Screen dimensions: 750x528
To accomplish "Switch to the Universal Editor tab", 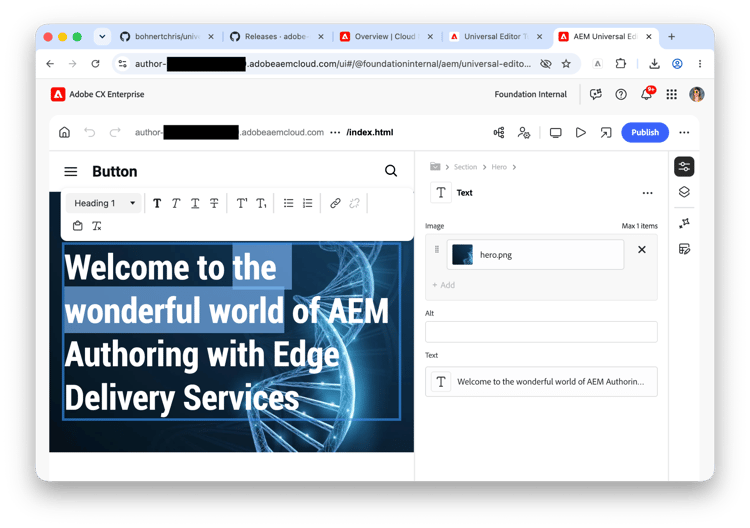I will (x=496, y=36).
